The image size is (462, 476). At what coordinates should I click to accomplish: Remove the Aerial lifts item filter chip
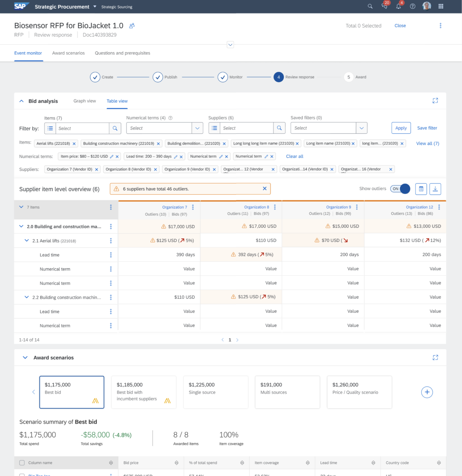pyautogui.click(x=74, y=144)
